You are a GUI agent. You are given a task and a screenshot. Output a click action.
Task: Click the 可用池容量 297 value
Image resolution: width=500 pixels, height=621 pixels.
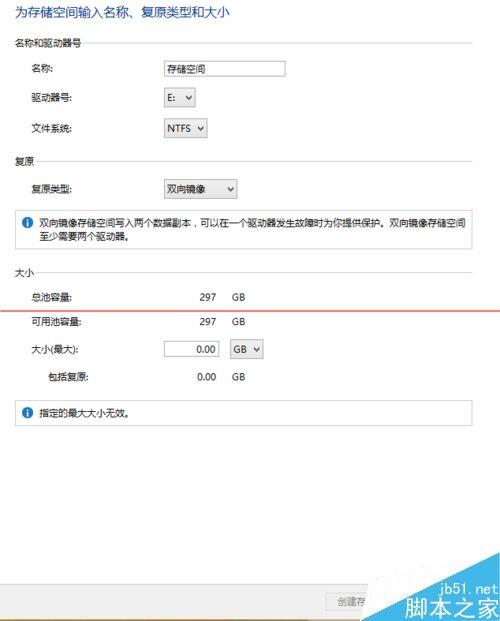coord(208,321)
